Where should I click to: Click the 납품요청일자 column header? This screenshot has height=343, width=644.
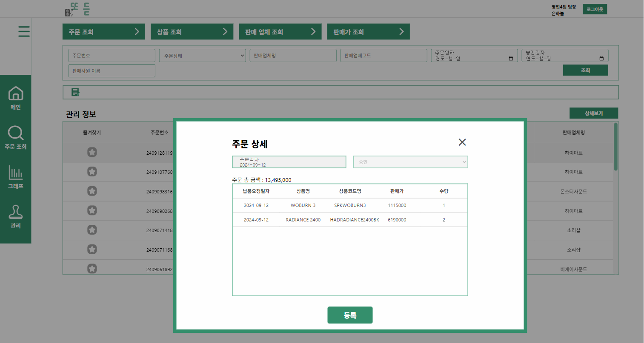click(x=256, y=191)
